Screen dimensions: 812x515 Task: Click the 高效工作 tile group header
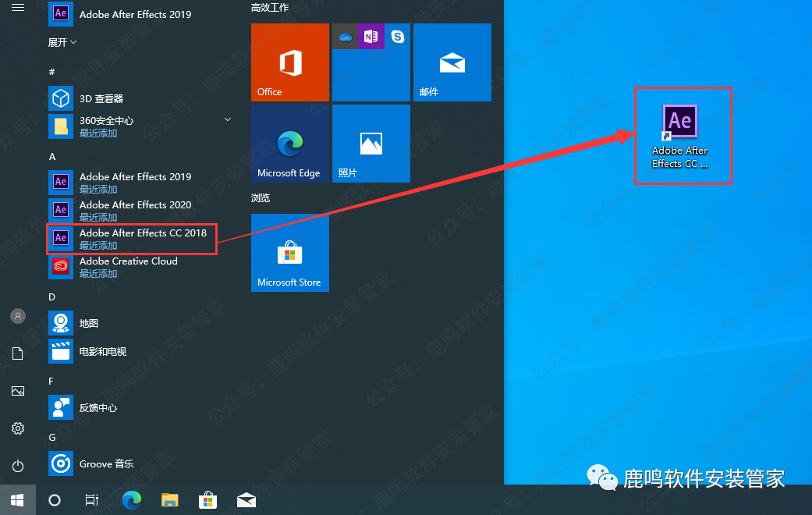click(270, 8)
